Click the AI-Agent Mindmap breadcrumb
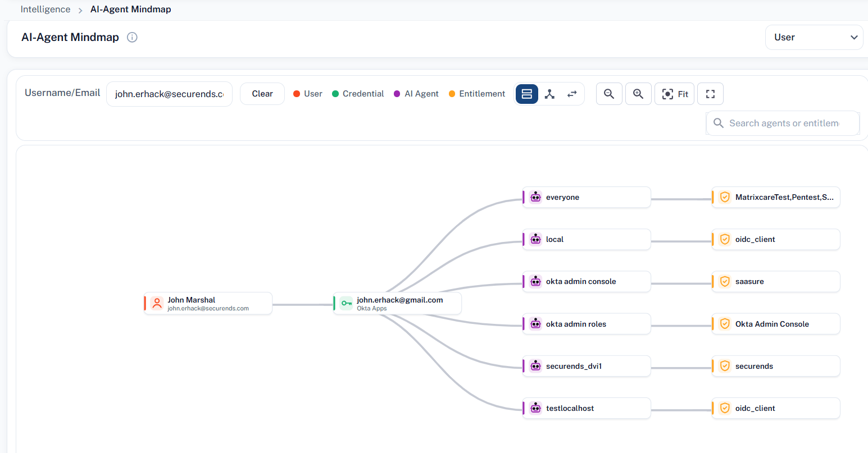 coord(131,10)
